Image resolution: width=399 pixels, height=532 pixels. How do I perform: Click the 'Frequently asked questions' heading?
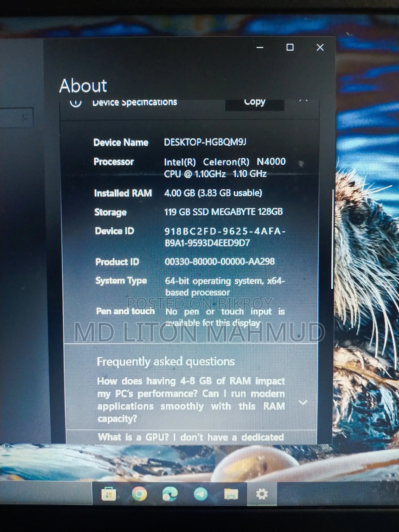[166, 362]
